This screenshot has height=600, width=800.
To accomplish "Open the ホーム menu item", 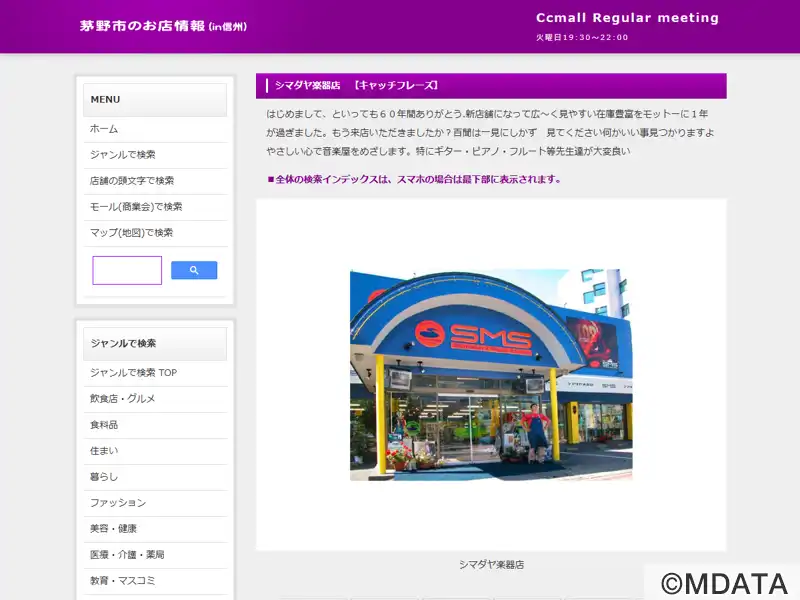I will click(x=155, y=129).
